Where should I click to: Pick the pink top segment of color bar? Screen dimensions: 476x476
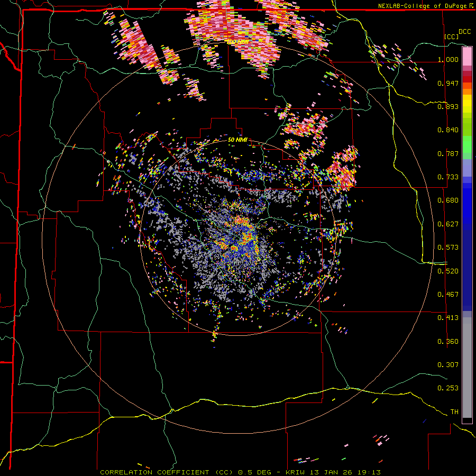tap(467, 57)
